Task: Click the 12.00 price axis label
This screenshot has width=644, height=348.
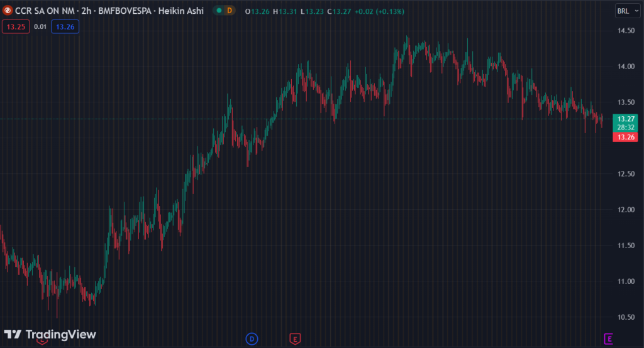Action: pyautogui.click(x=626, y=210)
